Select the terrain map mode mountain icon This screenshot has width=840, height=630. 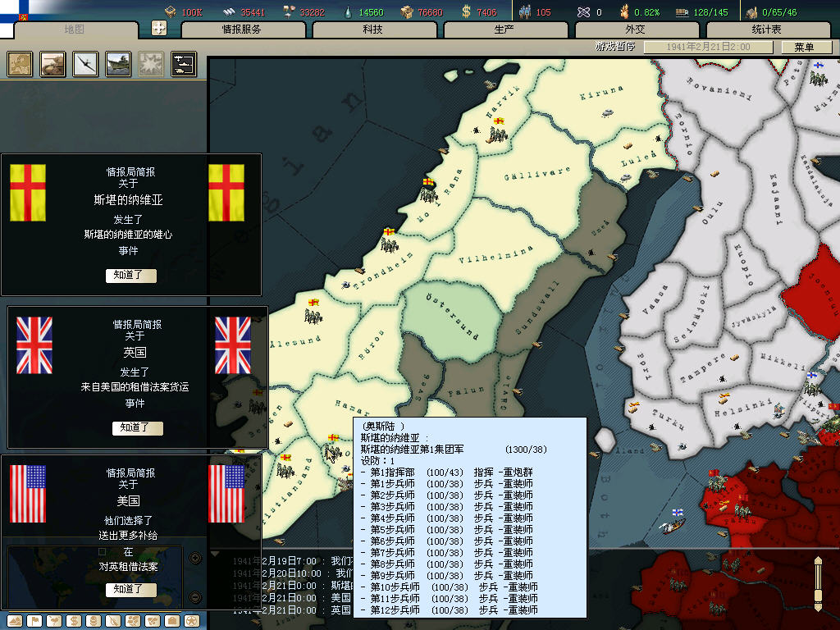(x=15, y=620)
